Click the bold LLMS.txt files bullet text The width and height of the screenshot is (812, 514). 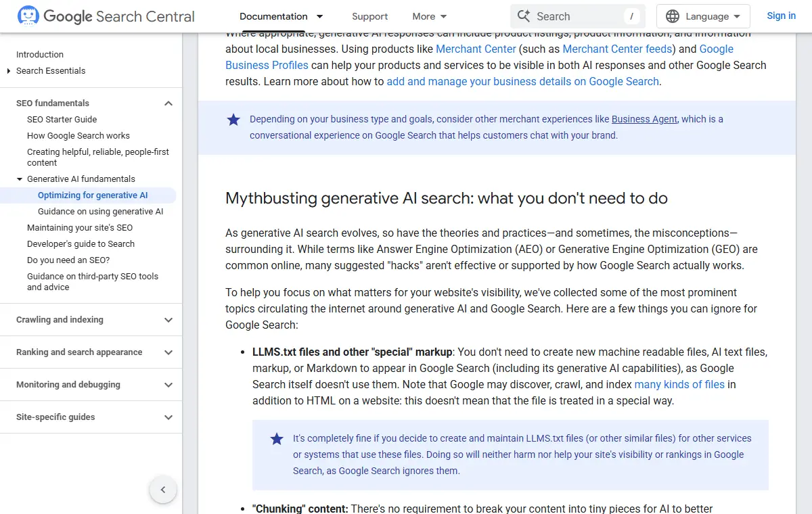click(x=353, y=352)
